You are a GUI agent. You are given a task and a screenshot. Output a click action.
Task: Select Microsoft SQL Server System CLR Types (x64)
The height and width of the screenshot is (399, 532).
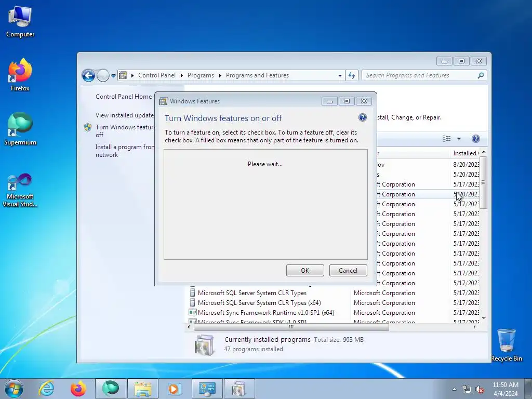pos(259,303)
